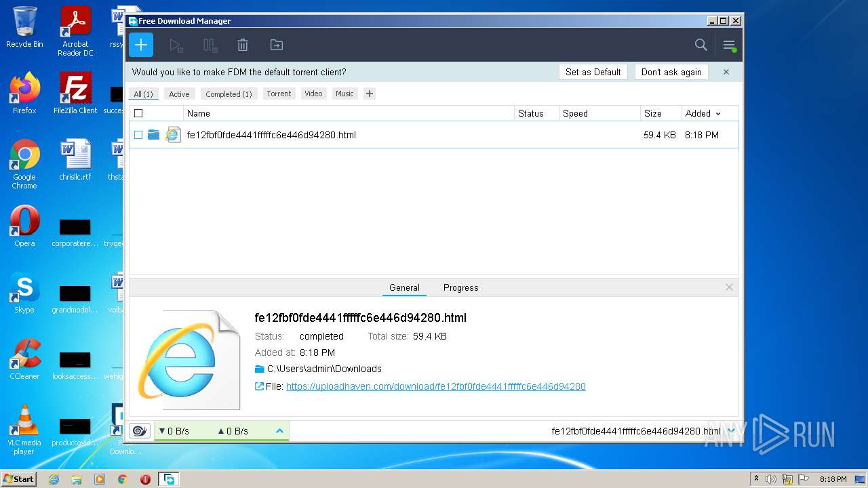Click the upload speed 0 B/s indicator

(x=233, y=431)
